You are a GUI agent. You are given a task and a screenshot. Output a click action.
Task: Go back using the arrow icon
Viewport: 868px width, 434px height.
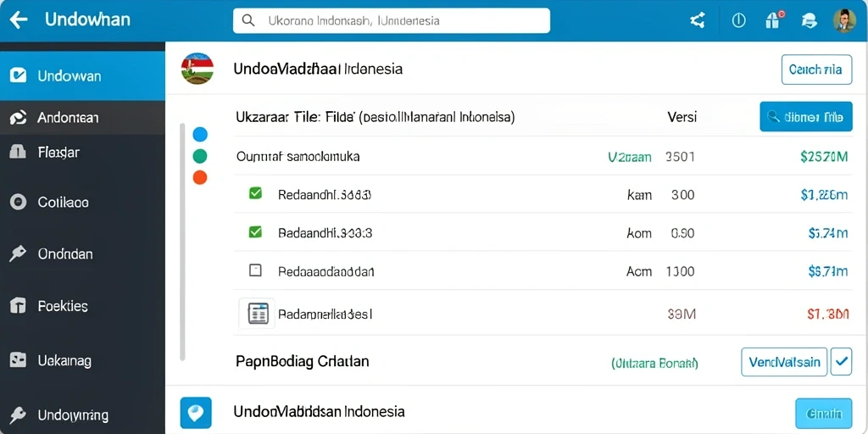(x=19, y=20)
